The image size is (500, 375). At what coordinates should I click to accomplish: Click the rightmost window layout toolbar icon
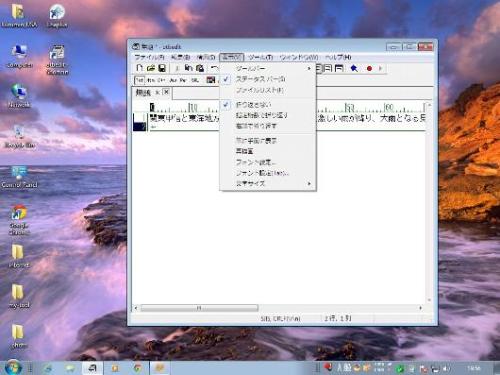339,68
